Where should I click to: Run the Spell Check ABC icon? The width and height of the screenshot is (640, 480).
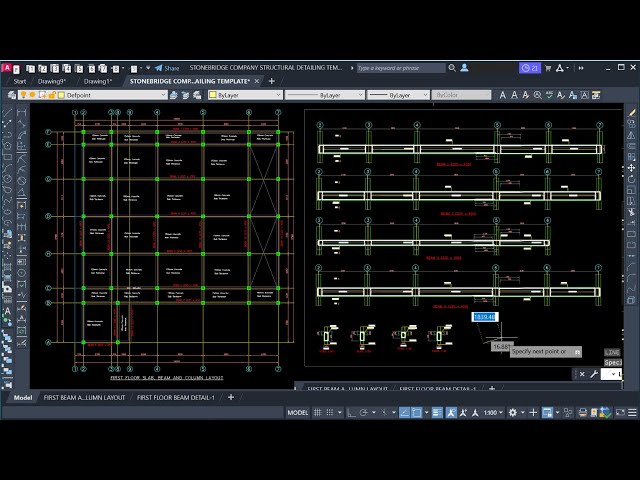coord(549,95)
